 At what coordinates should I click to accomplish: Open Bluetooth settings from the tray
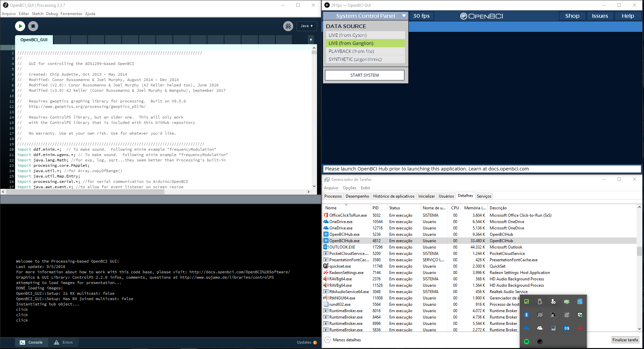click(x=526, y=315)
